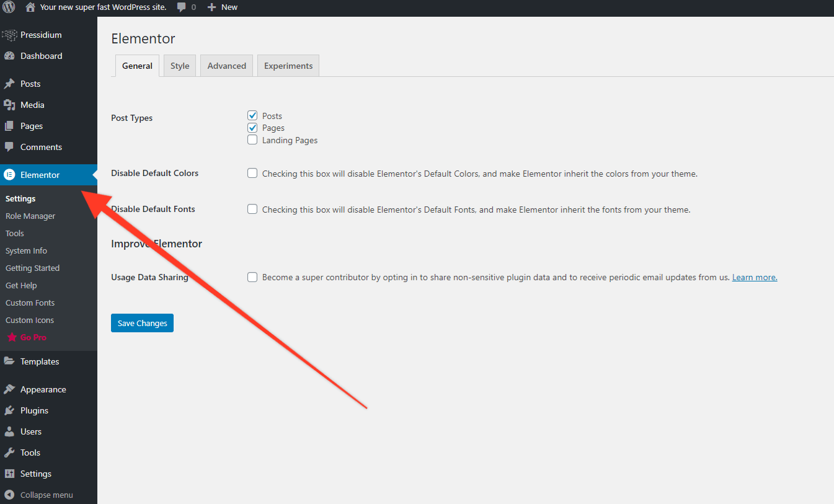Open the Appearance menu label

[43, 389]
